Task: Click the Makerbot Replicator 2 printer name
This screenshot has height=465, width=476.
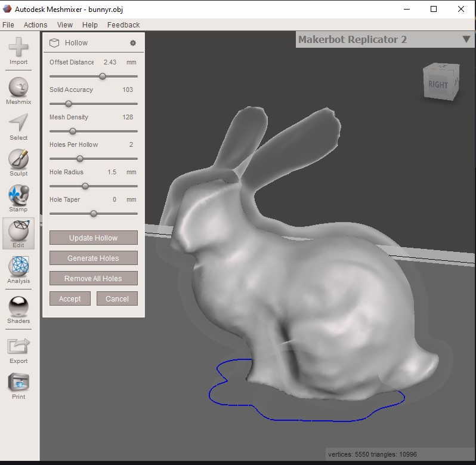Action: point(353,39)
